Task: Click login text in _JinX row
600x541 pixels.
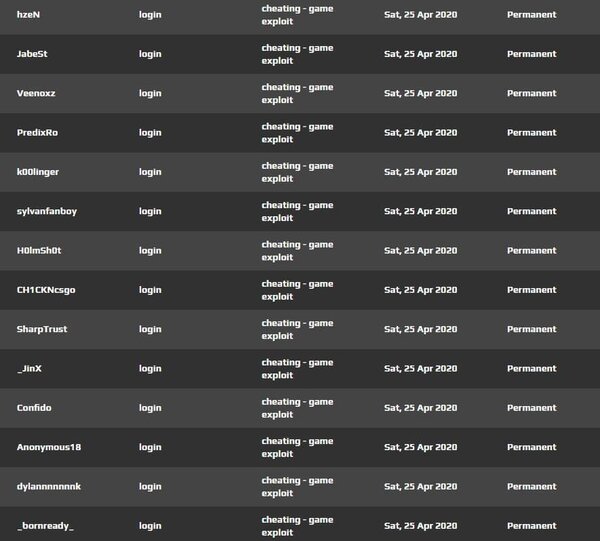Action: tap(150, 369)
